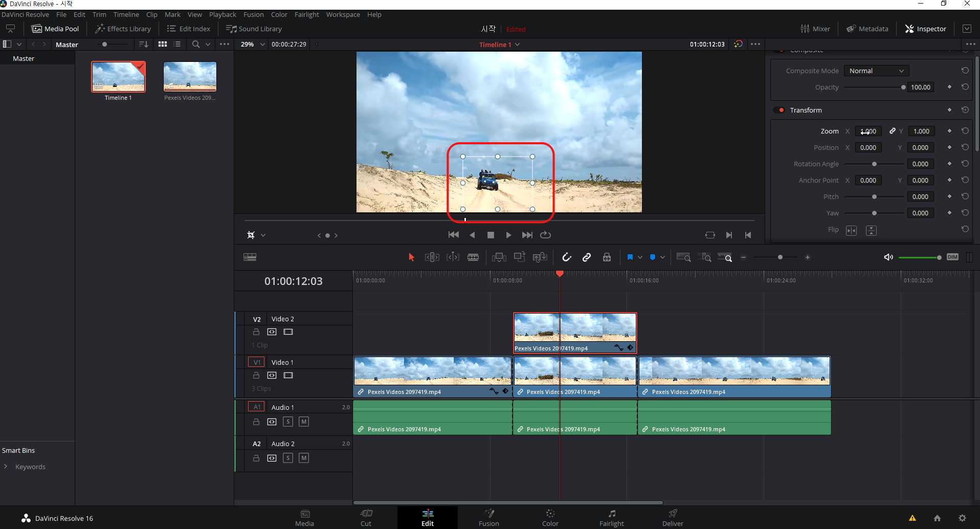Go to first frame button
The width and height of the screenshot is (980, 529).
453,235
